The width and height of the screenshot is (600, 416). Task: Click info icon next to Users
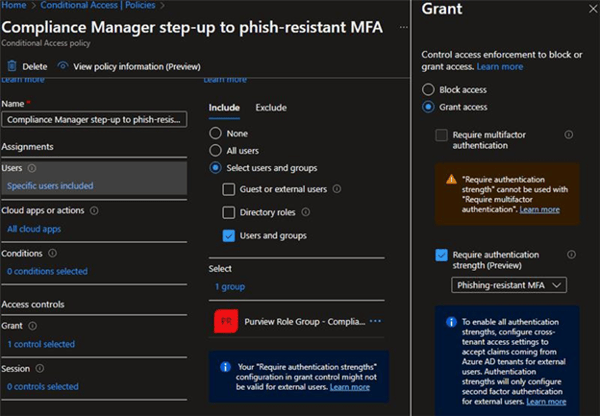[x=32, y=168]
